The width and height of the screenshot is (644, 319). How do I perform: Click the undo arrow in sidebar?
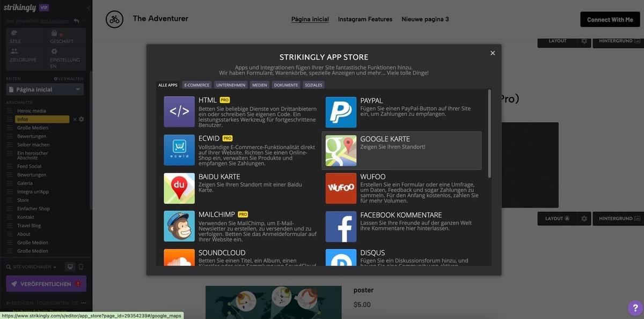[x=76, y=20]
